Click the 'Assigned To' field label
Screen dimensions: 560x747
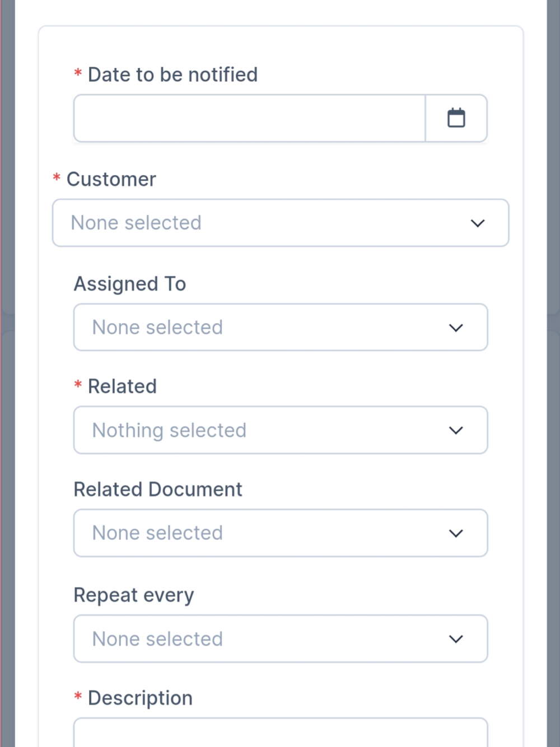130,284
